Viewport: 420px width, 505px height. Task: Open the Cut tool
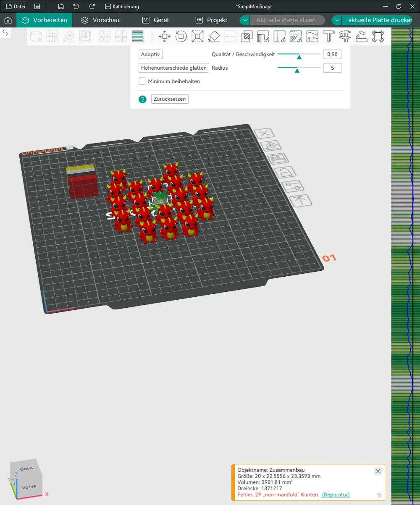pyautogui.click(x=230, y=37)
